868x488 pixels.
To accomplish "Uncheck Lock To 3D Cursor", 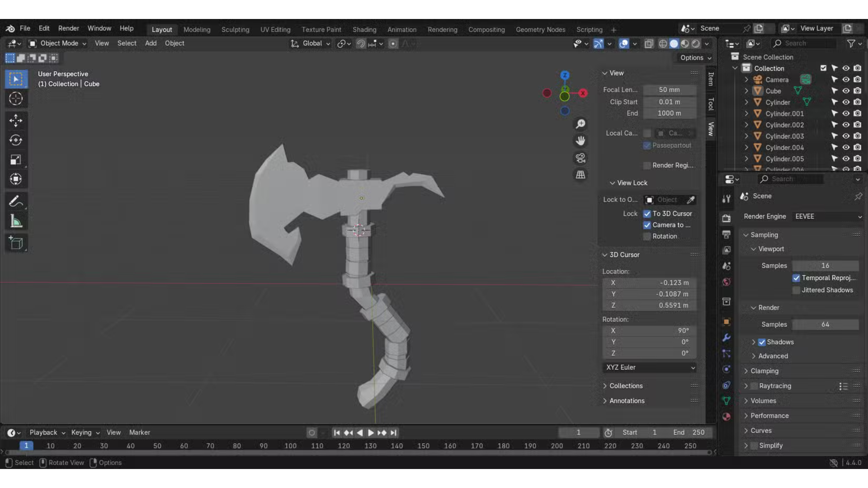I will (647, 214).
